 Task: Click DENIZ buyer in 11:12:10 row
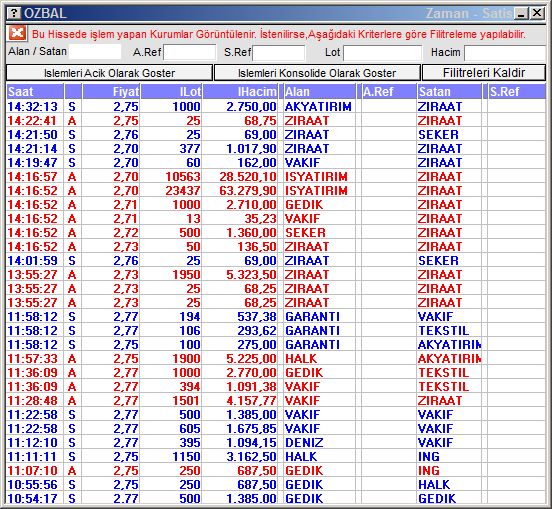(x=304, y=442)
